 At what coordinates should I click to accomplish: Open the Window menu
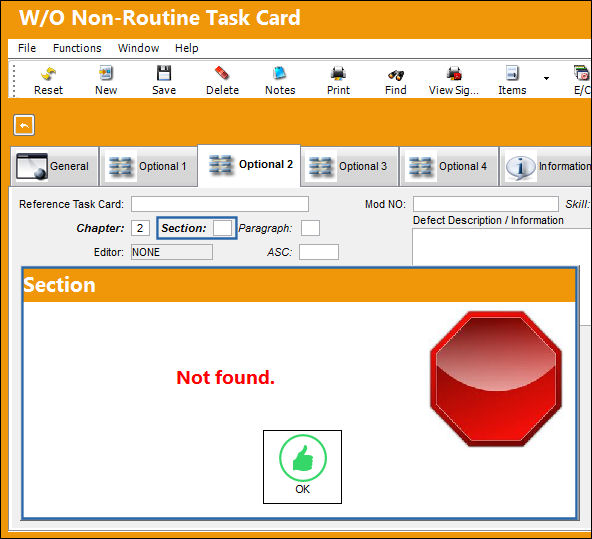point(138,48)
